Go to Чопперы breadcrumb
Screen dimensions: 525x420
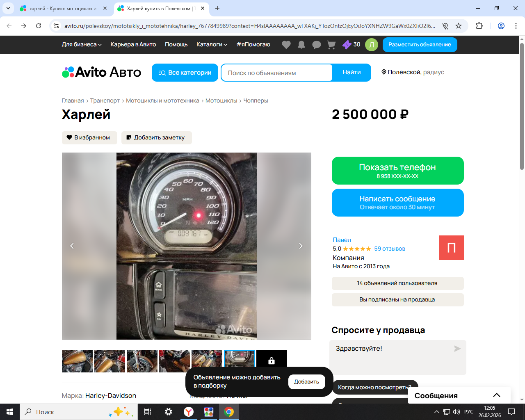(256, 101)
